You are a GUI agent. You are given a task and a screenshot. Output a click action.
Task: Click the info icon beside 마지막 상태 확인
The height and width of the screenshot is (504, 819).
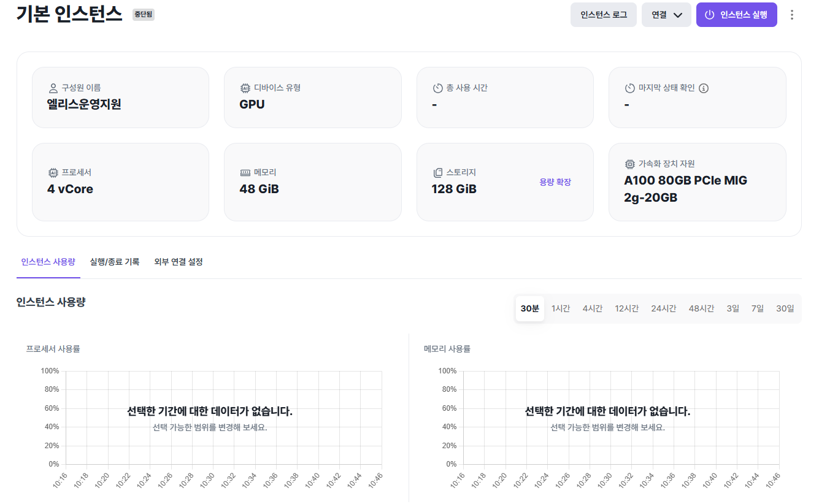click(704, 88)
